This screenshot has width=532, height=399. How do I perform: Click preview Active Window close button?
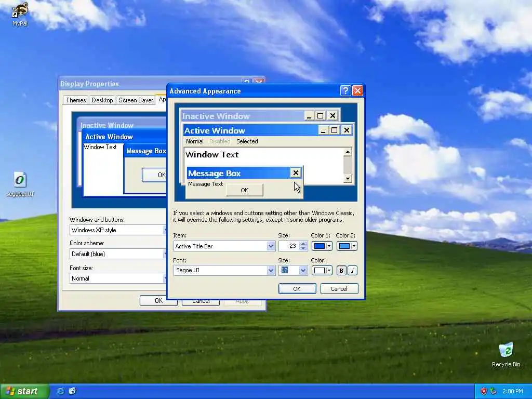pyautogui.click(x=347, y=130)
